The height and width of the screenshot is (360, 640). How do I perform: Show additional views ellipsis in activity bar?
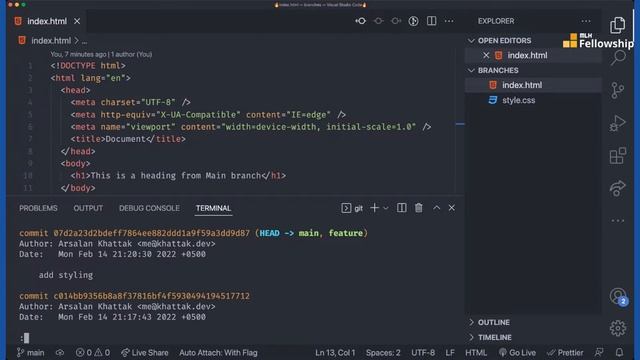(x=618, y=220)
